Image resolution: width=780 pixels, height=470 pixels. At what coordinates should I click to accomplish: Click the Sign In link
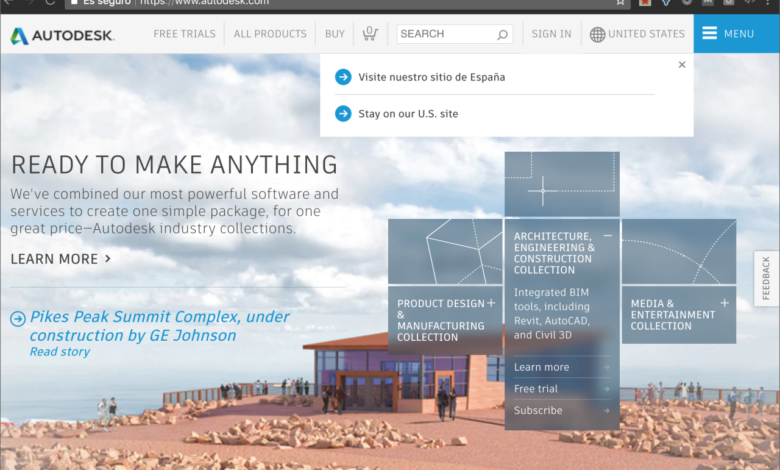point(551,34)
